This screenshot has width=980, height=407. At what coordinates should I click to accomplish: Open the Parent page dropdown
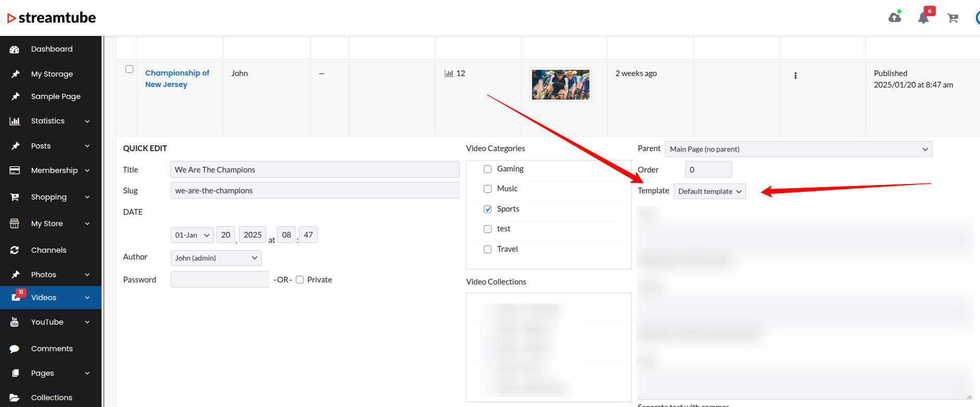pos(798,149)
